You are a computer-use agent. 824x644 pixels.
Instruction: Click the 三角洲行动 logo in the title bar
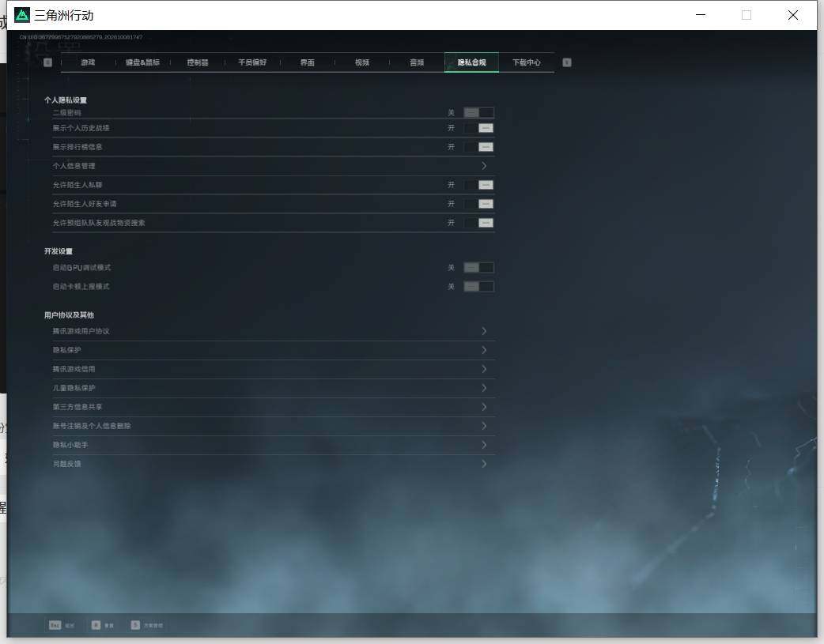pos(22,15)
